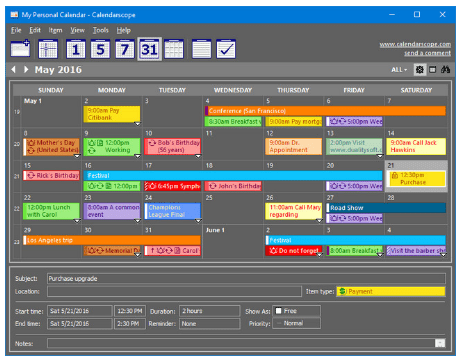Click the Reminder None field
The width and height of the screenshot is (460, 361).
click(x=210, y=324)
